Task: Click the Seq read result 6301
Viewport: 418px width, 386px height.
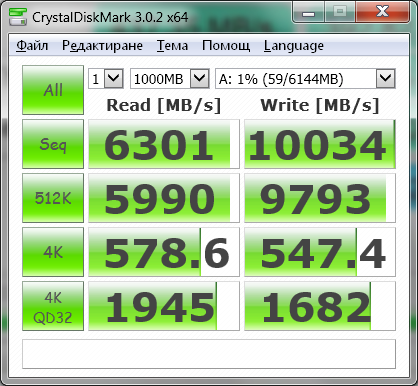Action: point(164,144)
